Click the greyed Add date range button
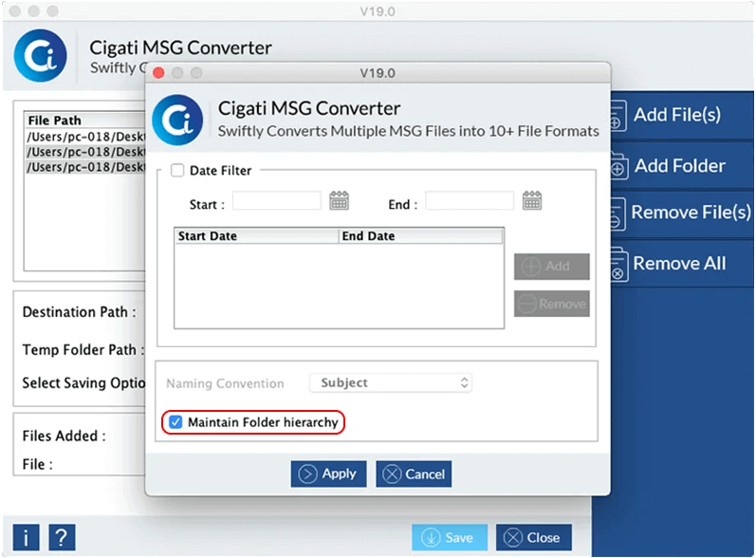This screenshot has height=558, width=756. click(x=551, y=267)
